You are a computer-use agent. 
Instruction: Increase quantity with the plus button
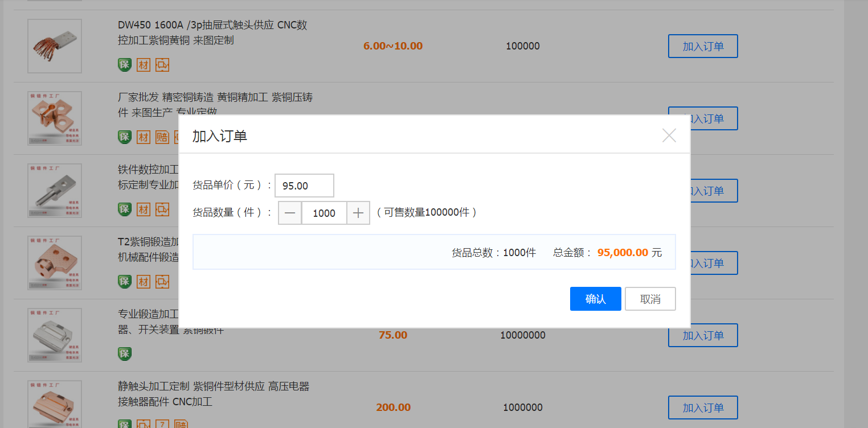[358, 213]
